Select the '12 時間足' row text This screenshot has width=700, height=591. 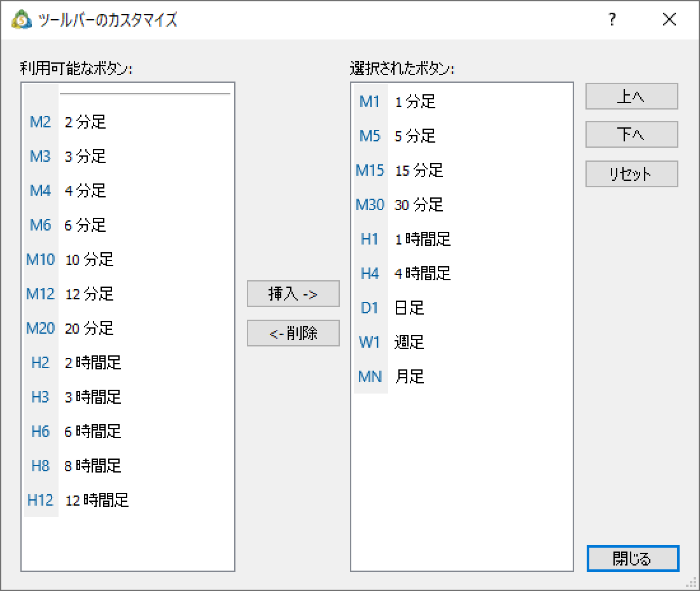pos(97,501)
